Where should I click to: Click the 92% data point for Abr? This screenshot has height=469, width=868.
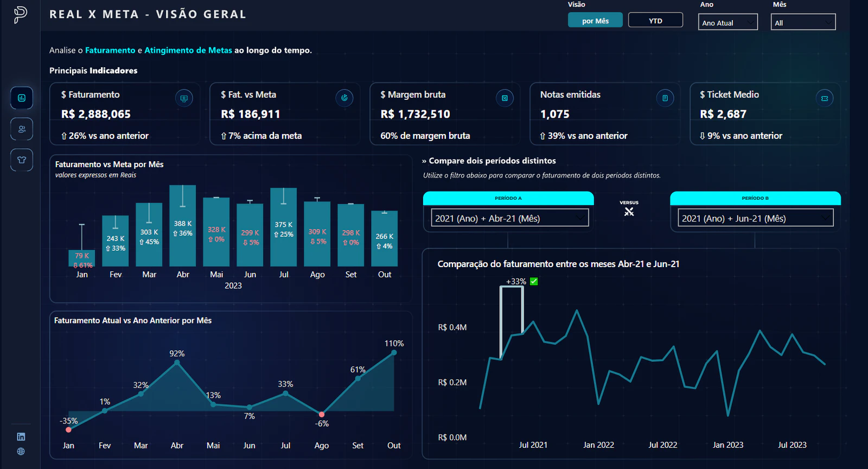[x=177, y=362]
